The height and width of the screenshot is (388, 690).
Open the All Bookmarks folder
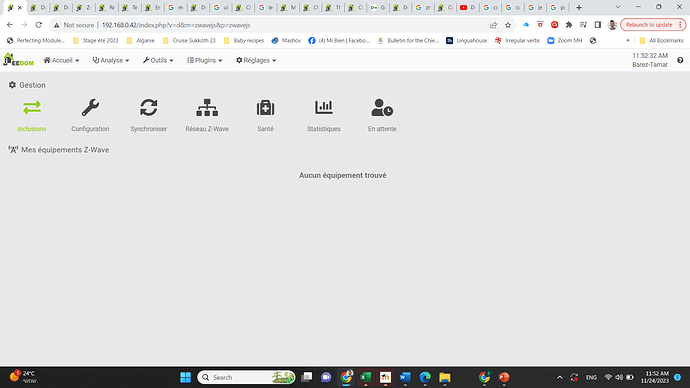pos(661,40)
